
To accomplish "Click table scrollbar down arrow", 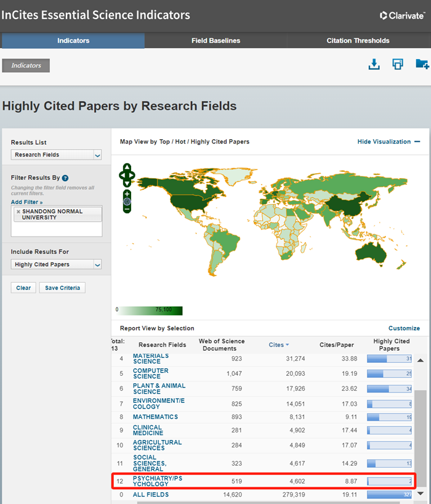I will pos(421,493).
